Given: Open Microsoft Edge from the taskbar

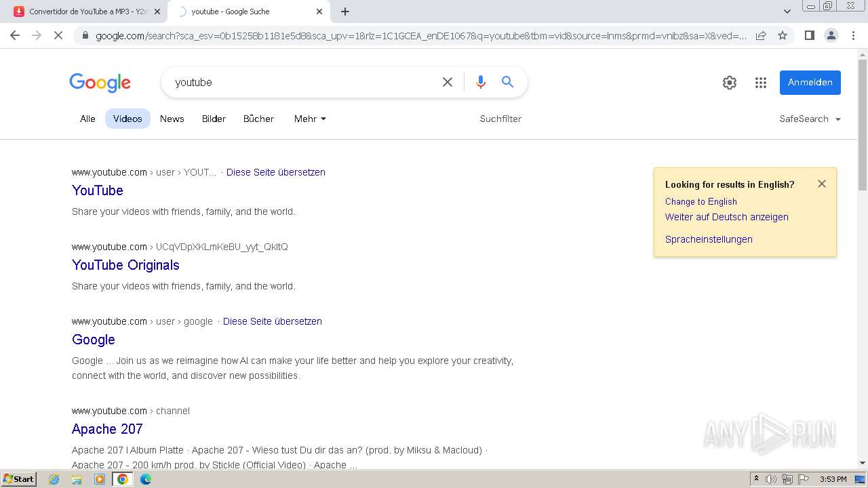Looking at the screenshot, I should click(x=146, y=479).
